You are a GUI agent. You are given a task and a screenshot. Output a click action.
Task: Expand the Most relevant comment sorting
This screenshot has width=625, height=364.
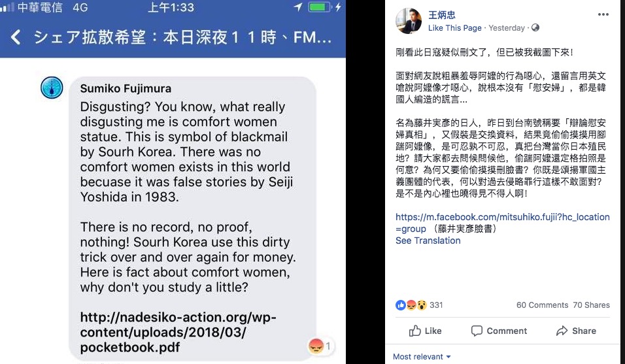tap(422, 356)
